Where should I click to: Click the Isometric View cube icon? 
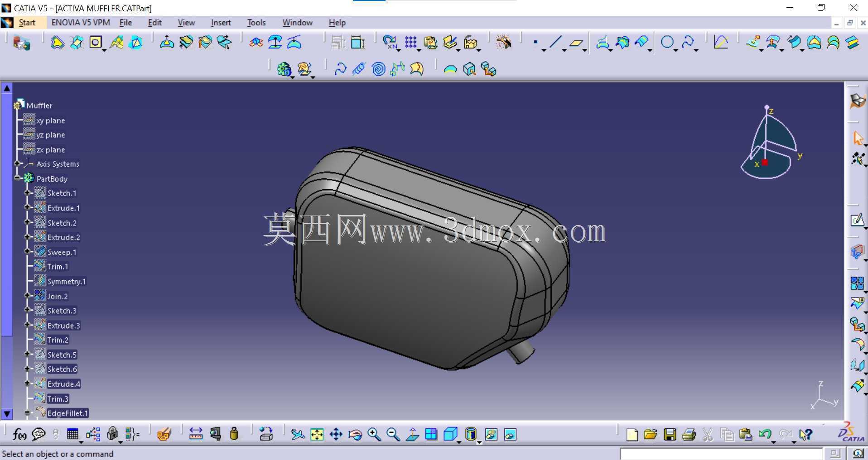click(450, 434)
